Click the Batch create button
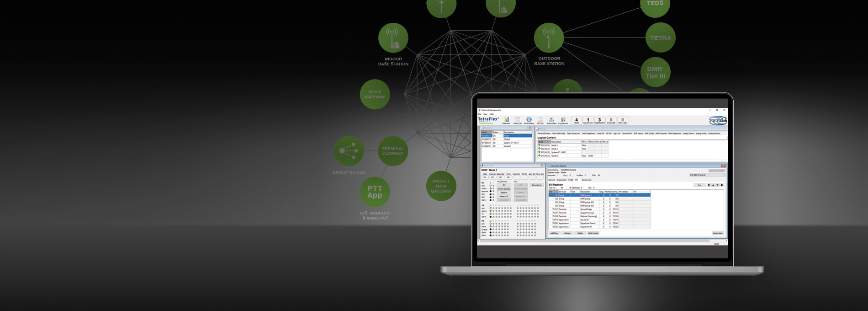 click(x=593, y=233)
